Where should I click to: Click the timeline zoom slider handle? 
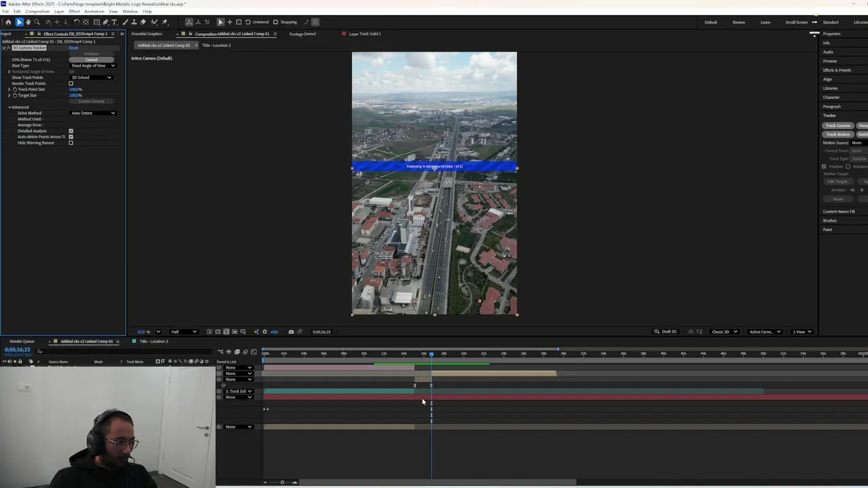coord(282,483)
